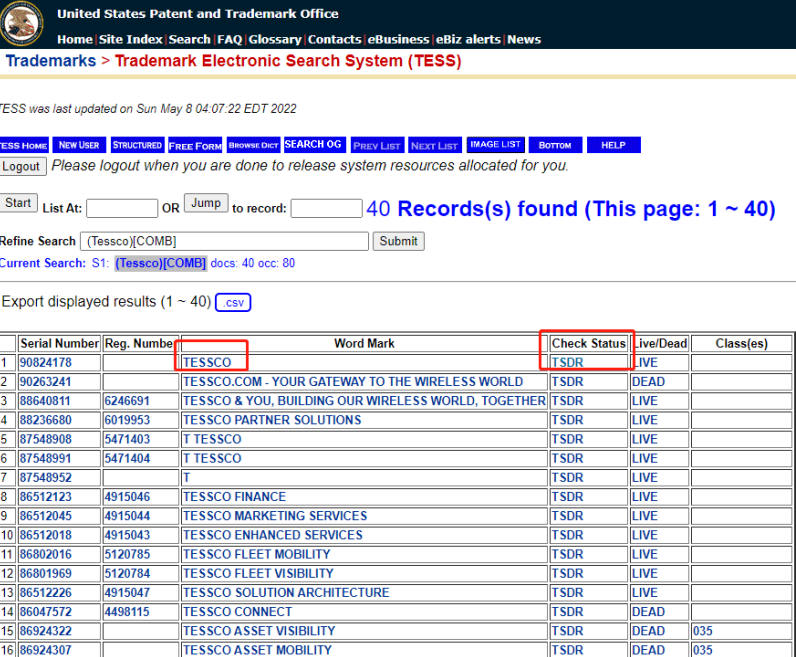This screenshot has width=796, height=657.
Task: Click the New User toolbar button
Action: click(x=79, y=145)
